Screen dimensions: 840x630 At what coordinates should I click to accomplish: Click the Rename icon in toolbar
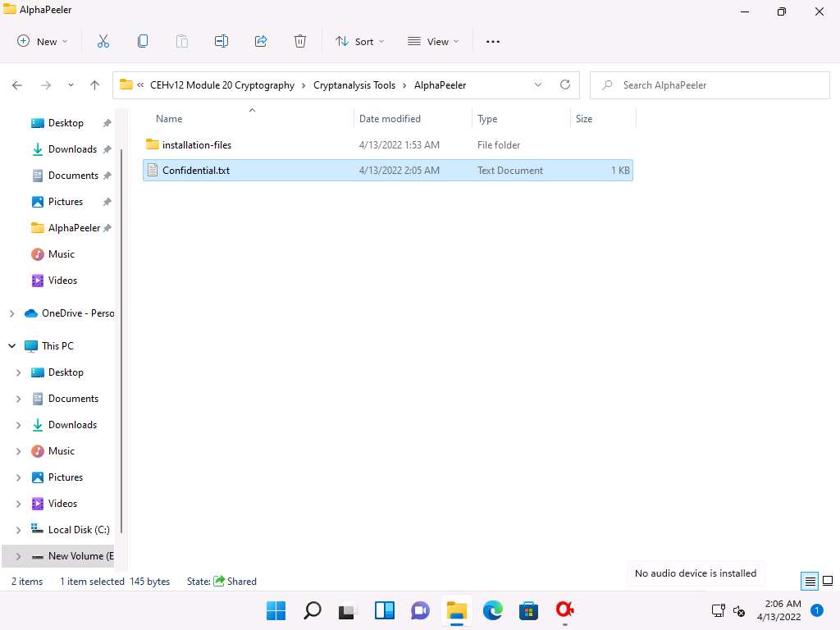[x=221, y=41]
